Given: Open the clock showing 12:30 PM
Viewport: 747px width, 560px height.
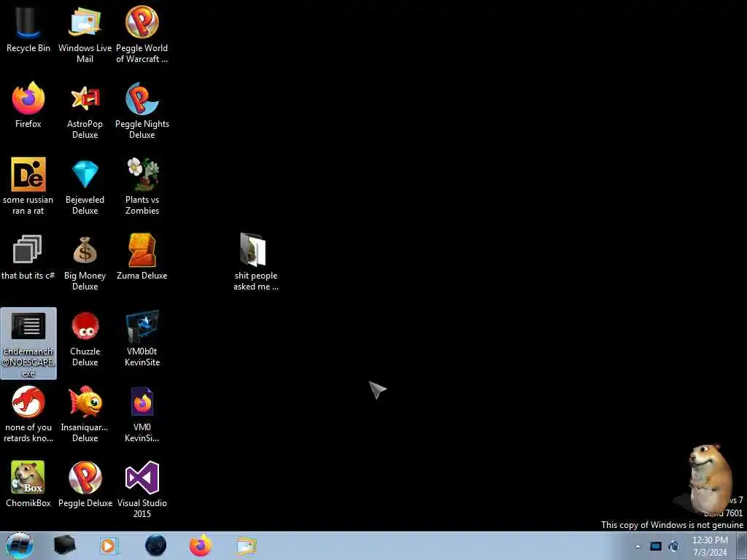Looking at the screenshot, I should tap(710, 546).
